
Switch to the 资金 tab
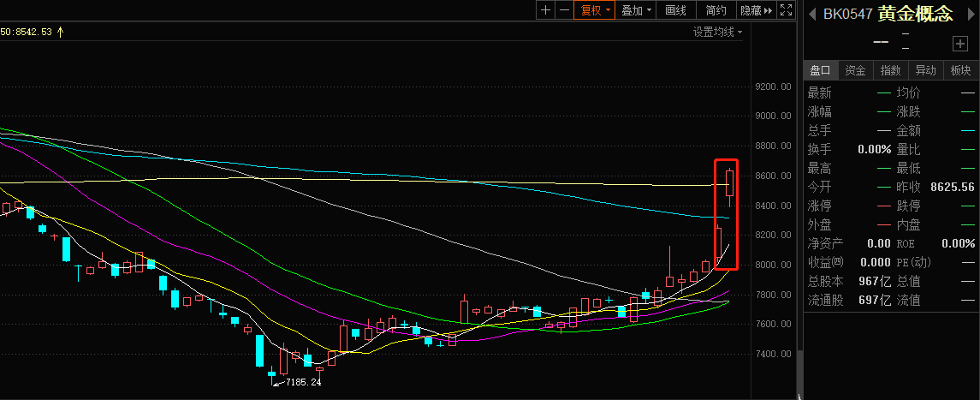click(x=855, y=70)
